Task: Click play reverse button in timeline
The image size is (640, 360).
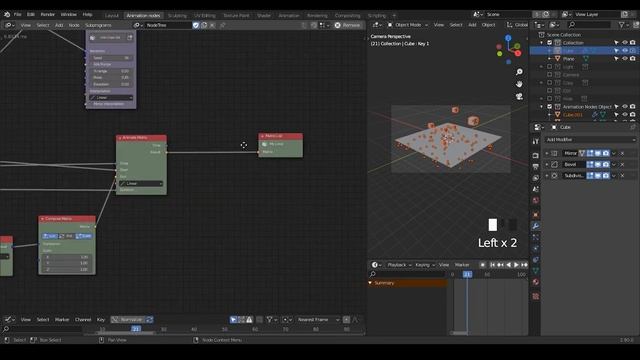Action: [x=509, y=265]
